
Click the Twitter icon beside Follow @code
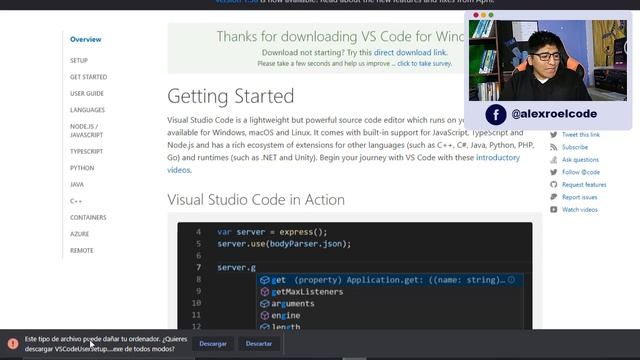click(553, 172)
